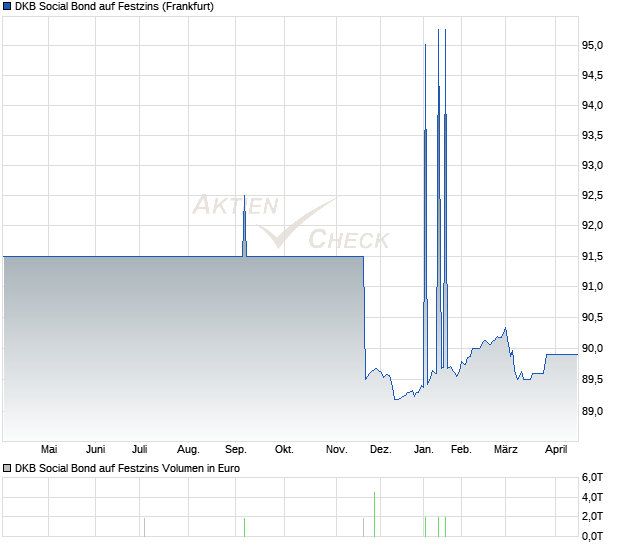Click the 'April' month label on the x-axis
The image size is (620, 546).
[556, 449]
